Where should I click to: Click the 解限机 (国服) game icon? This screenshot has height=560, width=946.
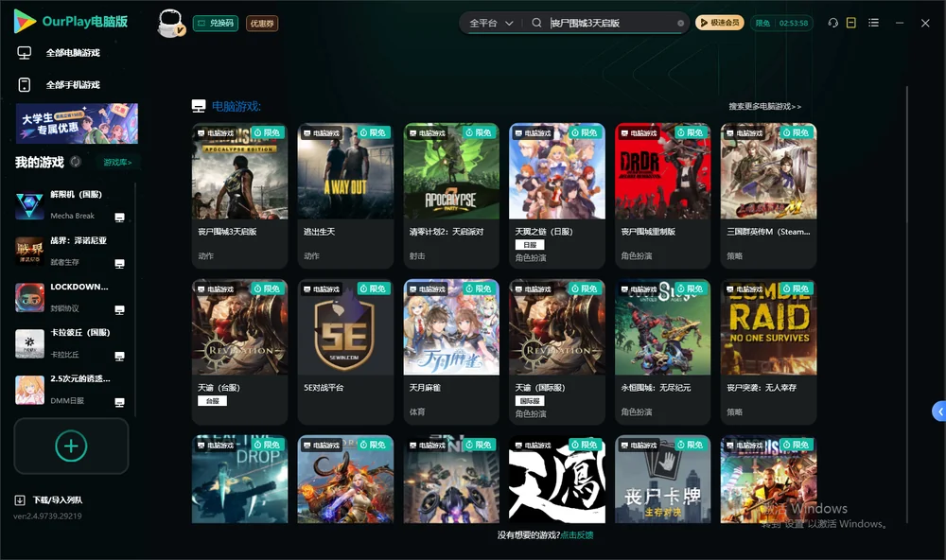(29, 205)
